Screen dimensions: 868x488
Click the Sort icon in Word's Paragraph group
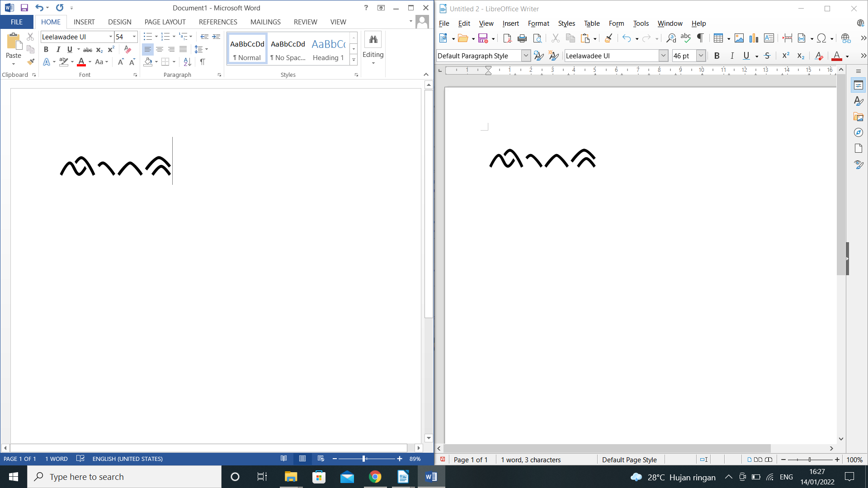point(188,62)
